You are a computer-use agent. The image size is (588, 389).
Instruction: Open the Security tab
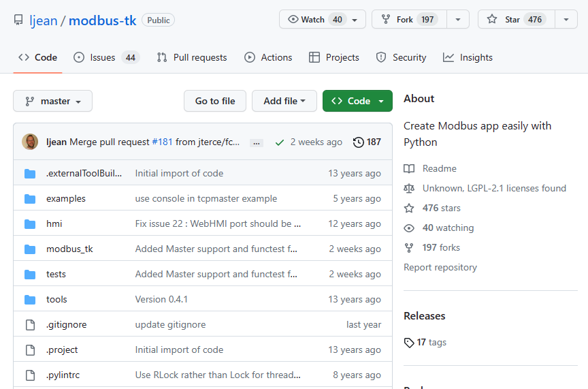coord(401,57)
